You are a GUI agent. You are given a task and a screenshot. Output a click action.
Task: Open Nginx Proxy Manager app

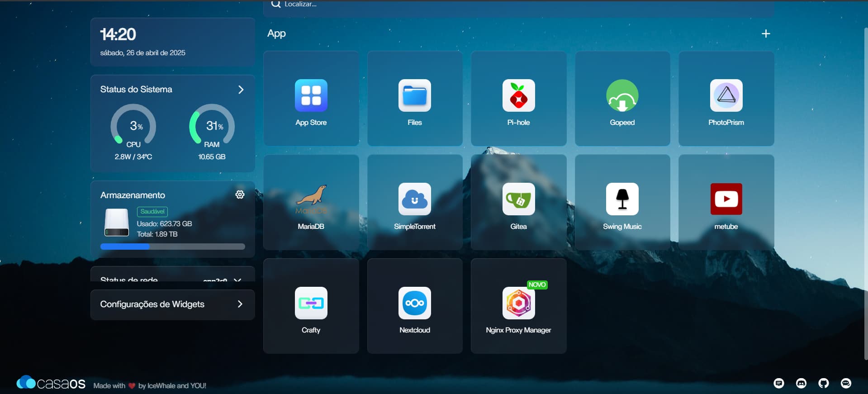[518, 304]
